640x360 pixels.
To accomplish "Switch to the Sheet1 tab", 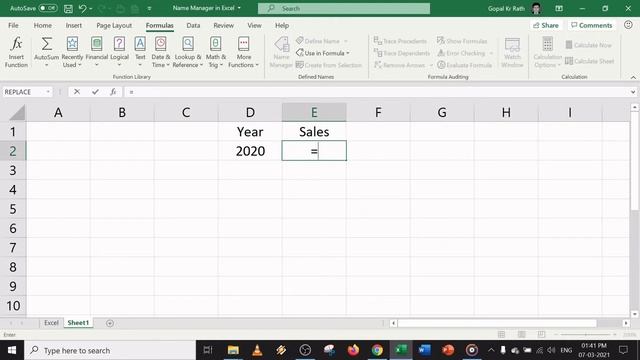I will point(78,322).
